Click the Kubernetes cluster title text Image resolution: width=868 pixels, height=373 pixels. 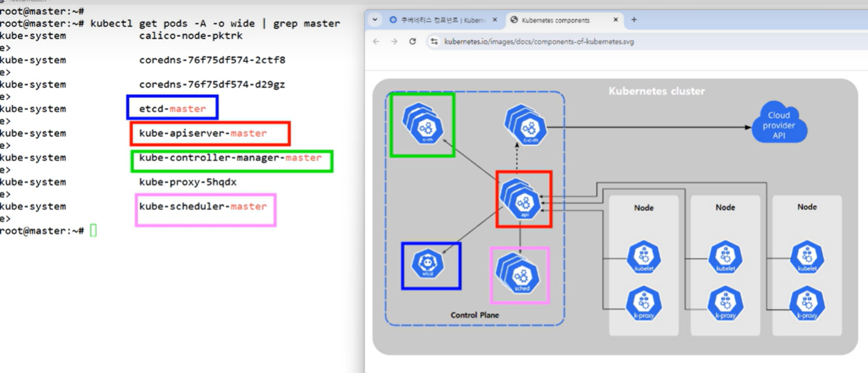click(x=657, y=91)
